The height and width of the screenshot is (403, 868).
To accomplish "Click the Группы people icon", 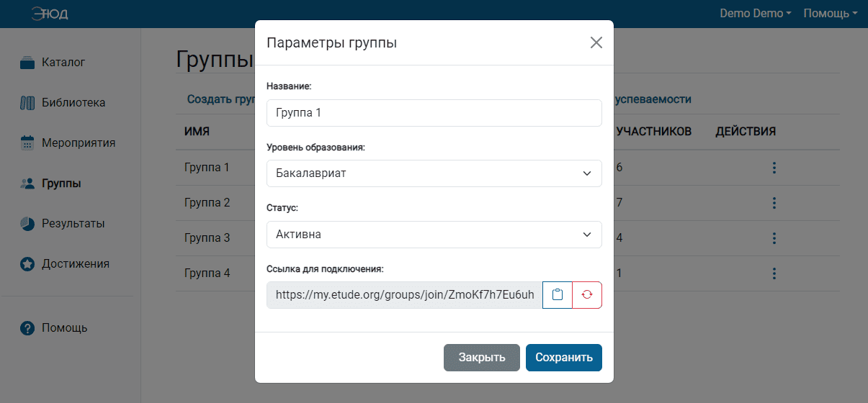I will click(27, 184).
